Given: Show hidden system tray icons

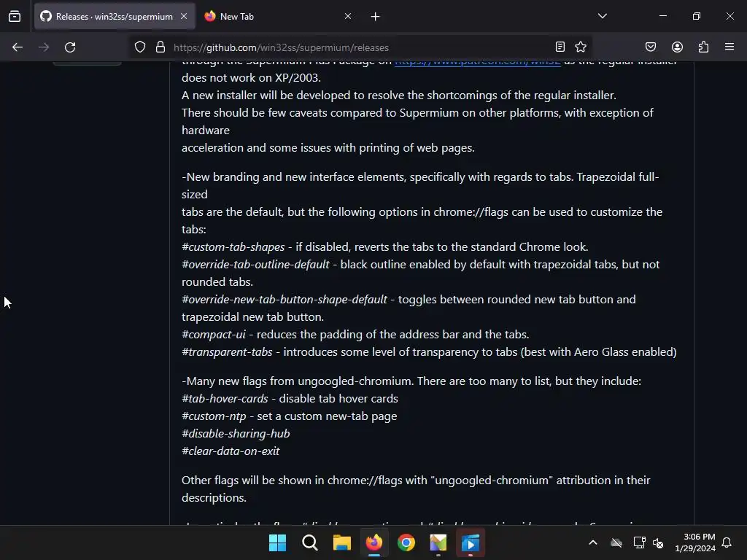Looking at the screenshot, I should pyautogui.click(x=593, y=542).
